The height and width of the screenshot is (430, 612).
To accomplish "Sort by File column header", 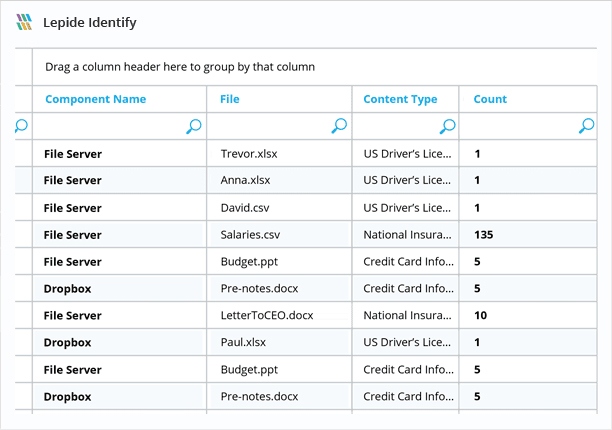I will coord(230,99).
